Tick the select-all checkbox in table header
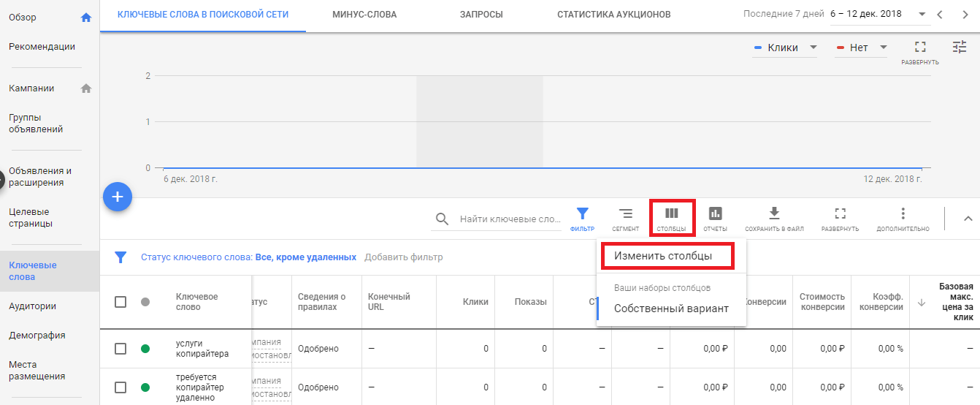This screenshot has height=405, width=980. click(x=120, y=302)
